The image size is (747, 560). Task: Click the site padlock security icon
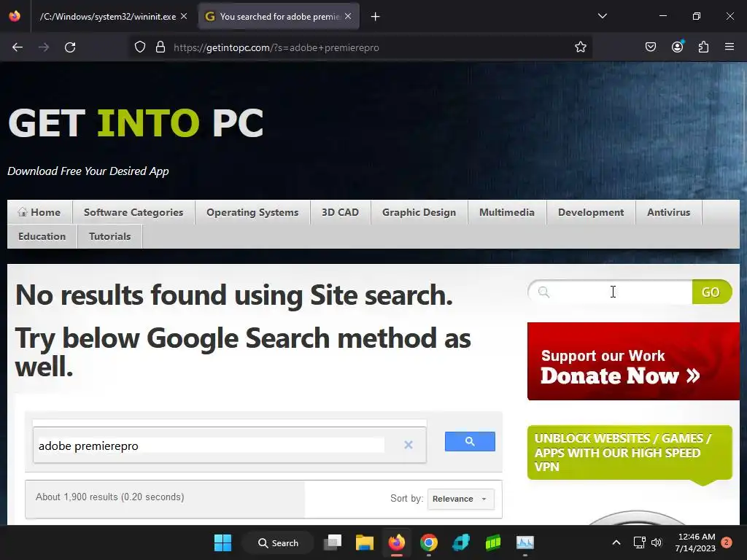(160, 47)
